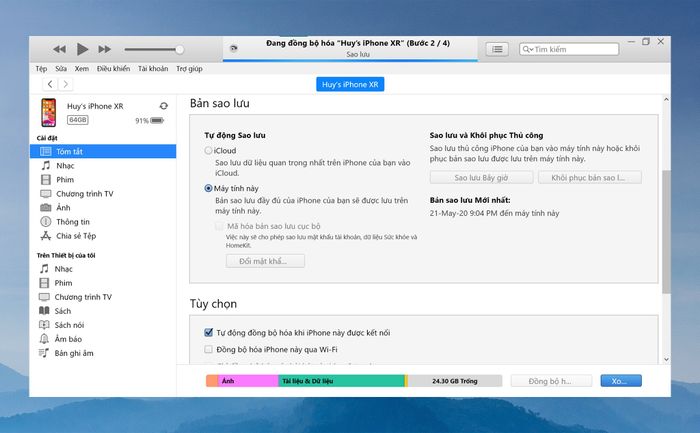
Task: Select the iCloud backup radio button
Action: point(208,150)
